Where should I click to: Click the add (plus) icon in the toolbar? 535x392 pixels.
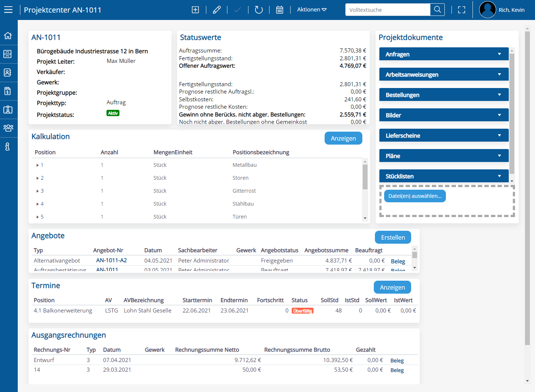tap(195, 10)
